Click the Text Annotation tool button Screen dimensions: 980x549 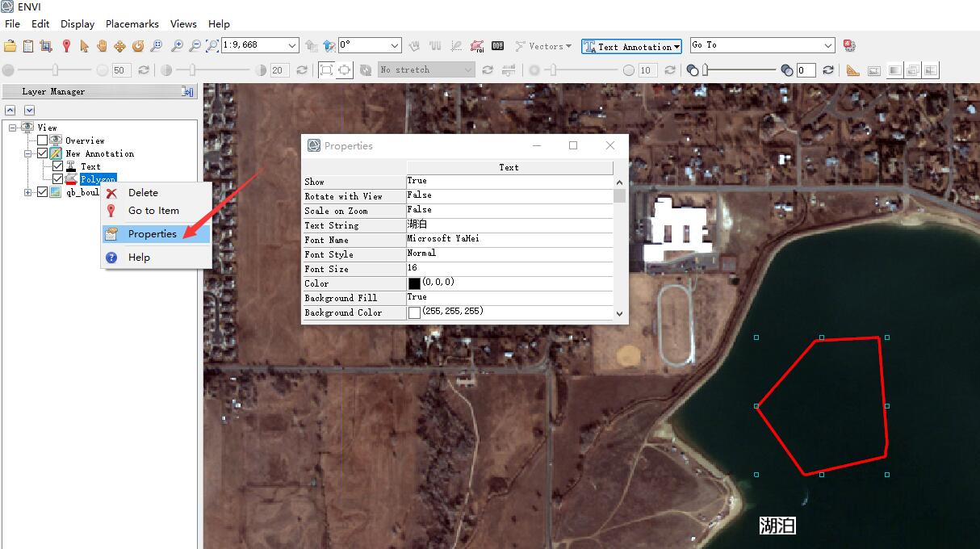click(x=631, y=47)
